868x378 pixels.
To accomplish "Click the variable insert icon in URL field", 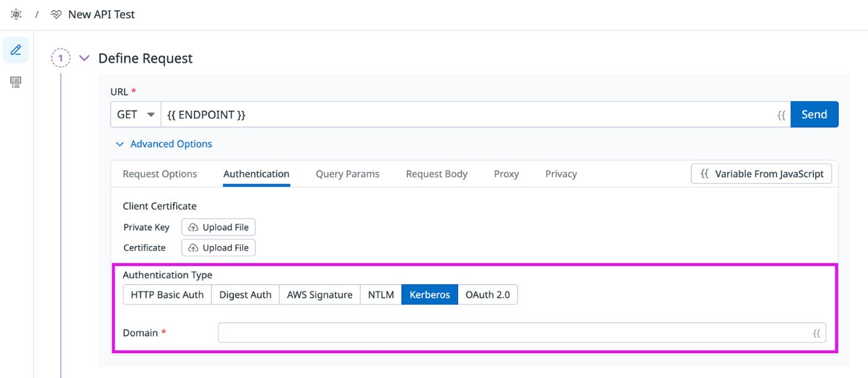I will pos(781,114).
